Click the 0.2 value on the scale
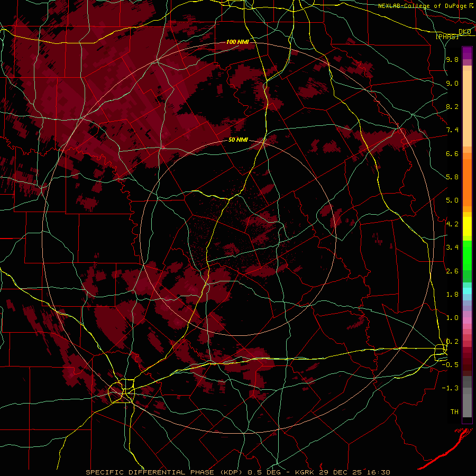The height and width of the screenshot is (476, 476). tap(452, 342)
